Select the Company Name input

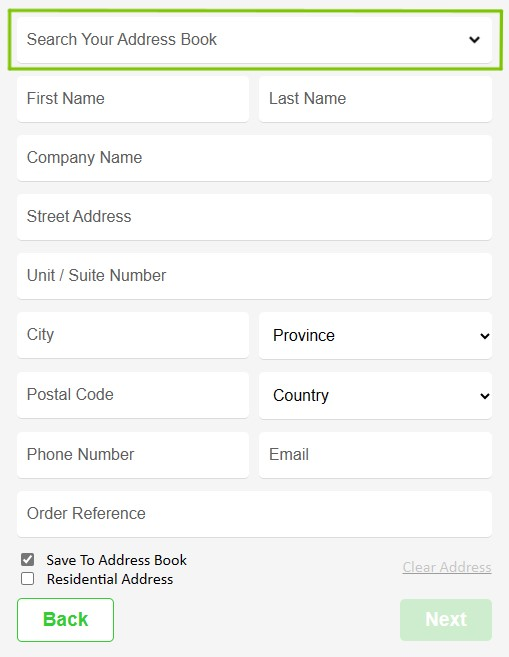(x=254, y=158)
